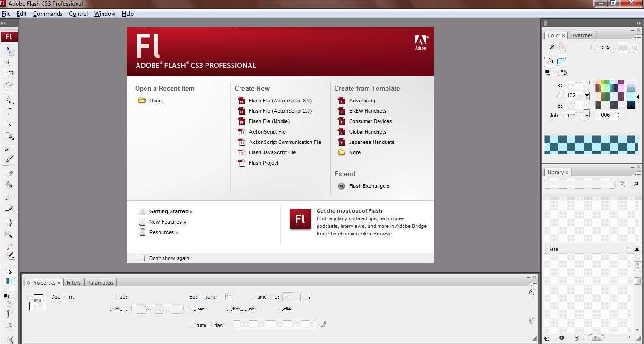Open the Library document dropdown
The height and width of the screenshot is (344, 644).
580,184
